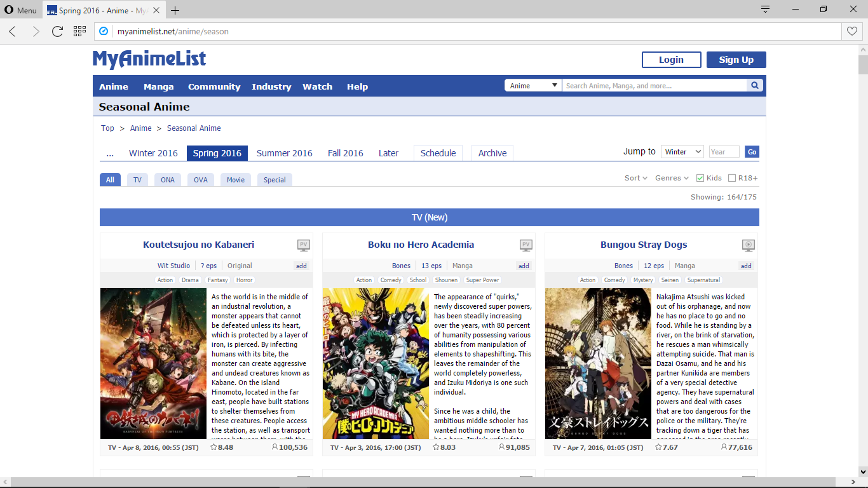Image resolution: width=868 pixels, height=488 pixels.
Task: Click in the Year input field
Action: click(x=724, y=152)
